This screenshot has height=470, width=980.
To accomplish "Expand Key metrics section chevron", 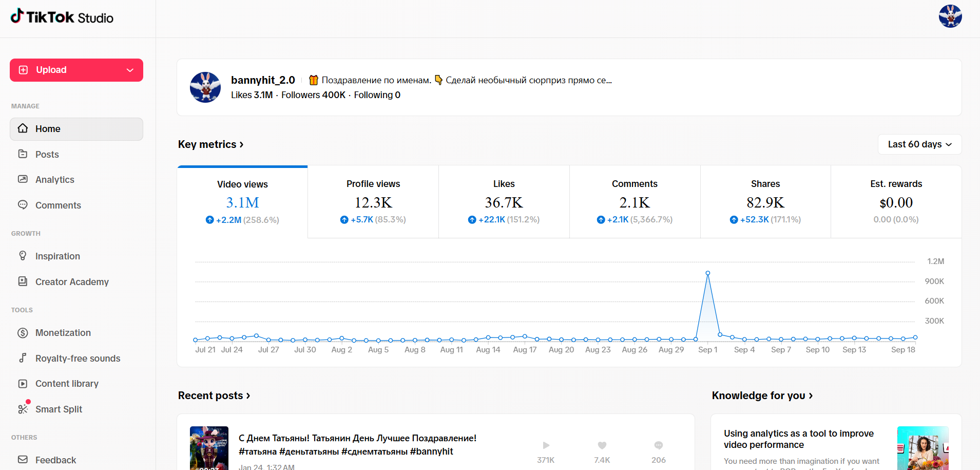I will click(x=241, y=145).
